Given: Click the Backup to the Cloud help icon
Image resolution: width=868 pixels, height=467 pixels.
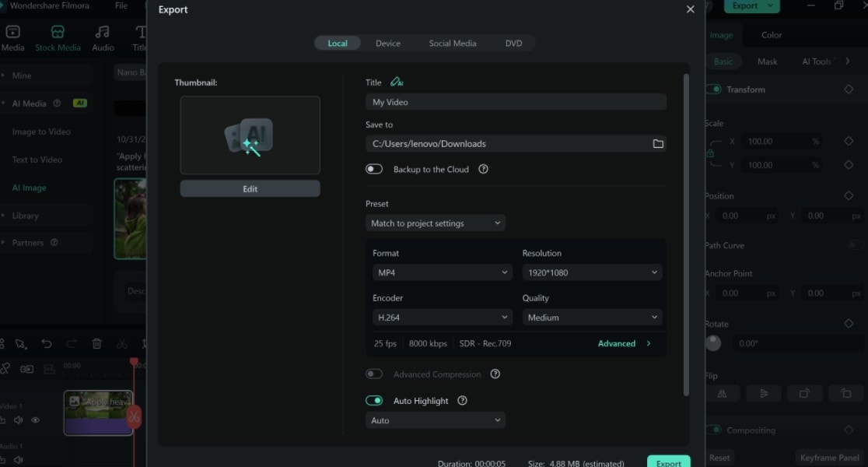Looking at the screenshot, I should point(483,169).
